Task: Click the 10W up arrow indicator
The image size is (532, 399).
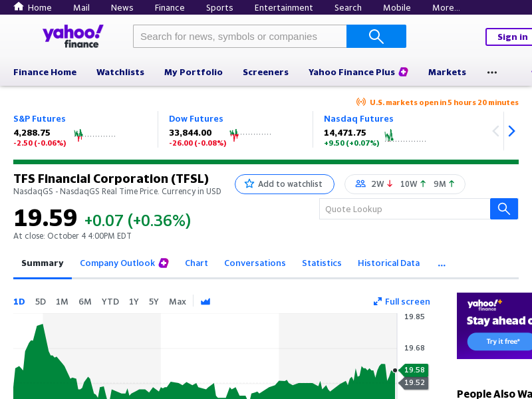Action: [423, 184]
